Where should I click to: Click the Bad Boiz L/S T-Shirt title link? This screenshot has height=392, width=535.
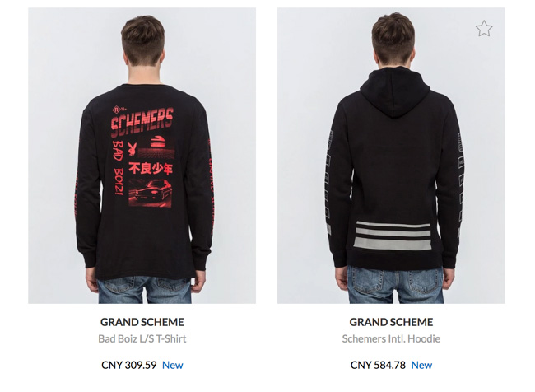tap(142, 338)
